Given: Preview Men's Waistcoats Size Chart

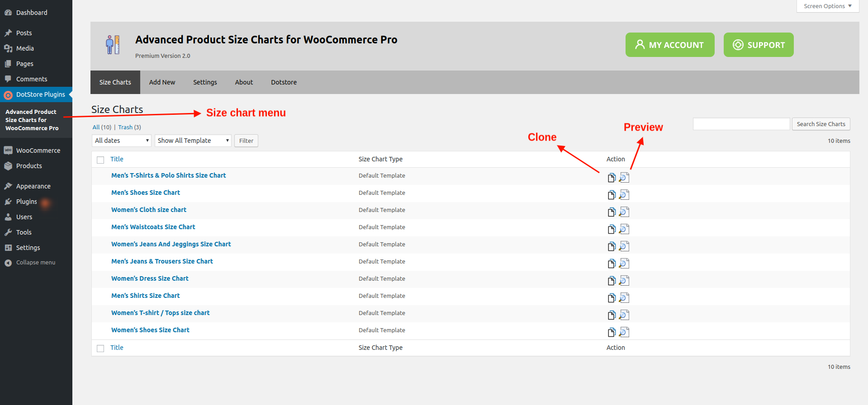Looking at the screenshot, I should tap(624, 229).
